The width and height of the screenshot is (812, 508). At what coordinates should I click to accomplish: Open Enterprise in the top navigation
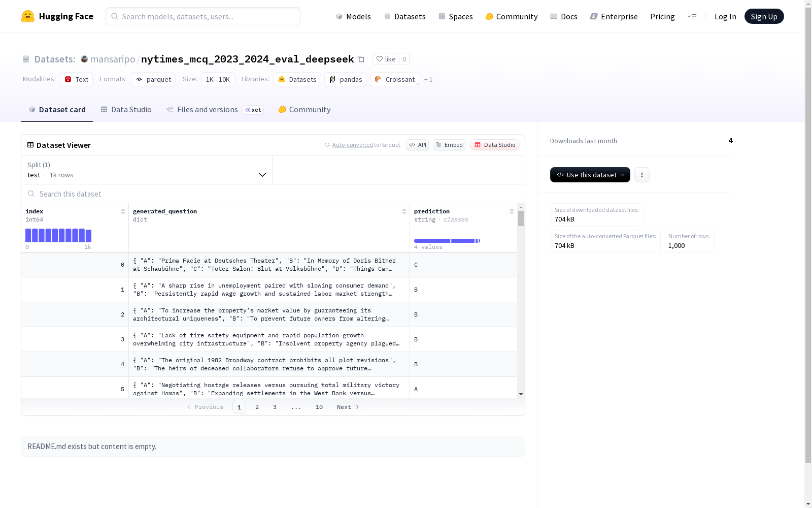(614, 16)
